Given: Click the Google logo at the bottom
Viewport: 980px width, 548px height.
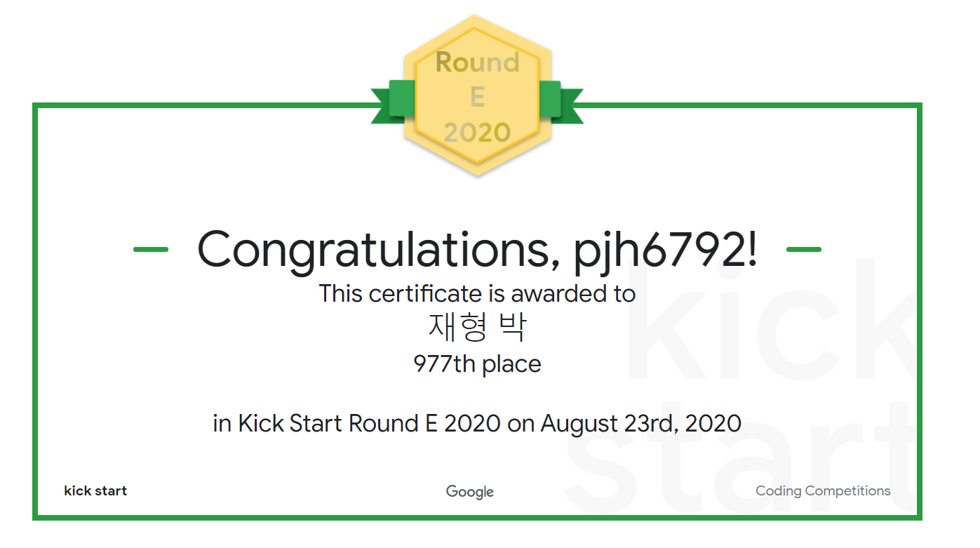Looking at the screenshot, I should [x=470, y=492].
